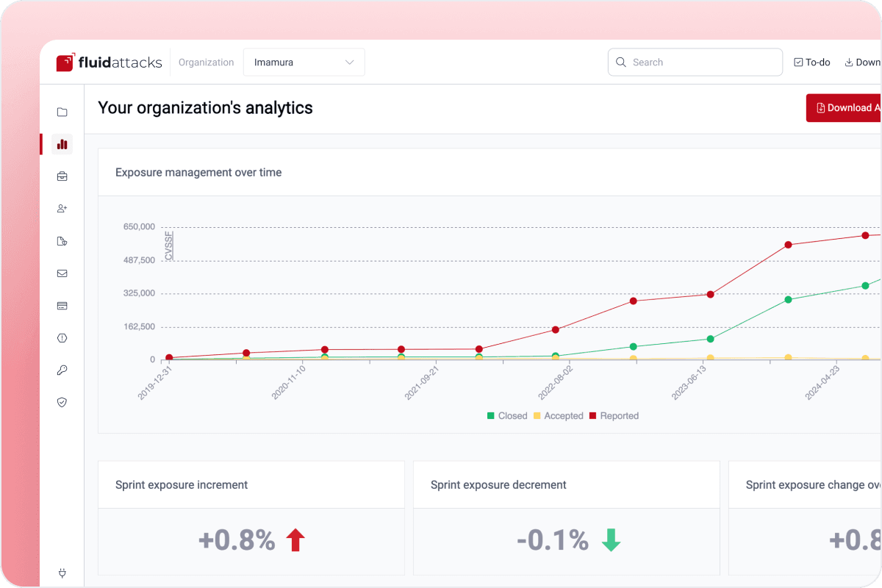This screenshot has width=882, height=588.
Task: Click the 'Sprint exposure decrement' card title
Action: 498,485
